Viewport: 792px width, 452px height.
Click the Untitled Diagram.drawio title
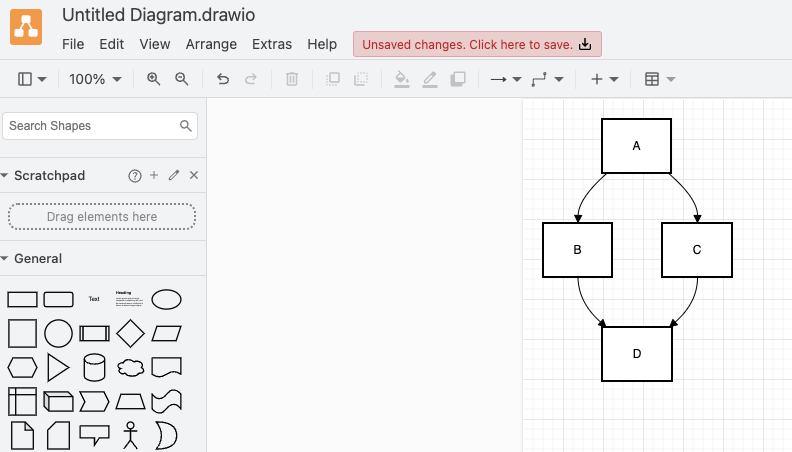[158, 15]
